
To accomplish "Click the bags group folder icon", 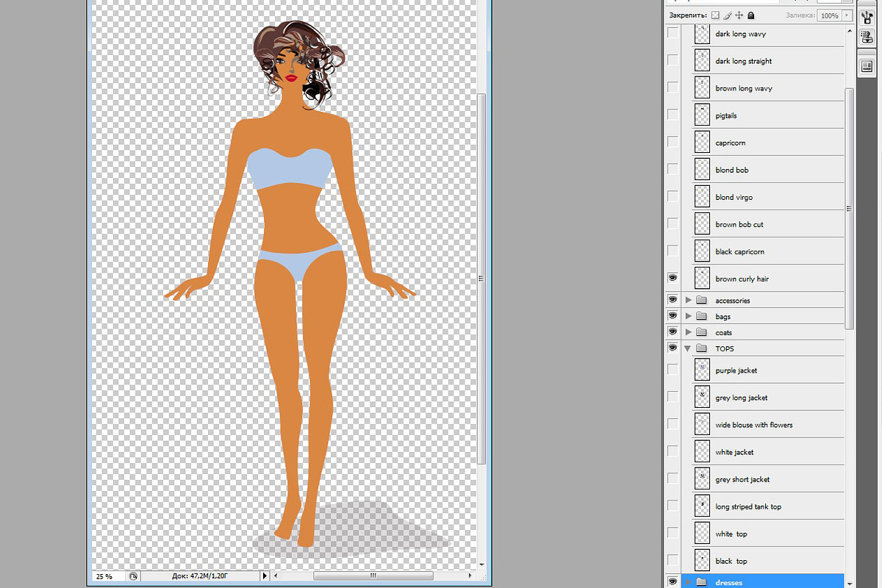I will coord(701,316).
